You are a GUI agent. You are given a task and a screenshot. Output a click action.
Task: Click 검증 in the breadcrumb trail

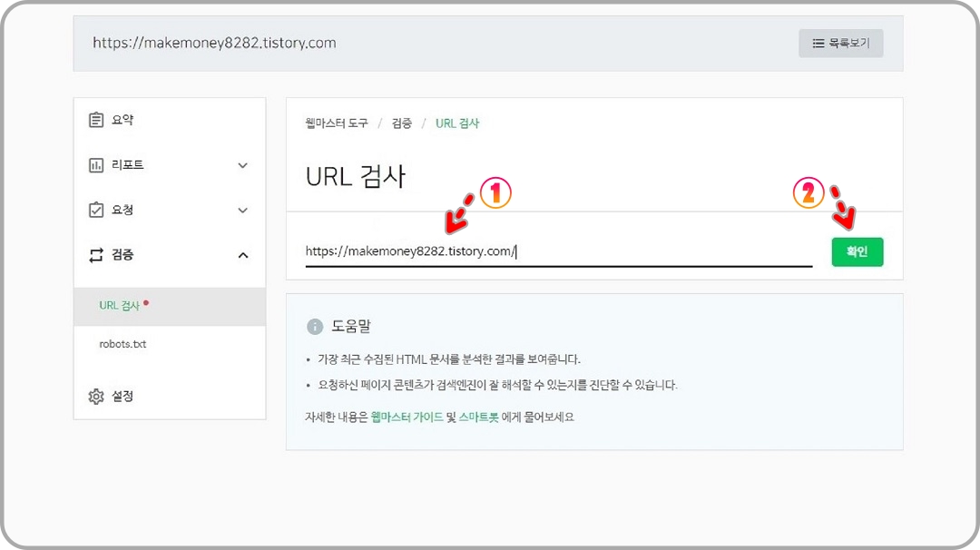[x=401, y=123]
